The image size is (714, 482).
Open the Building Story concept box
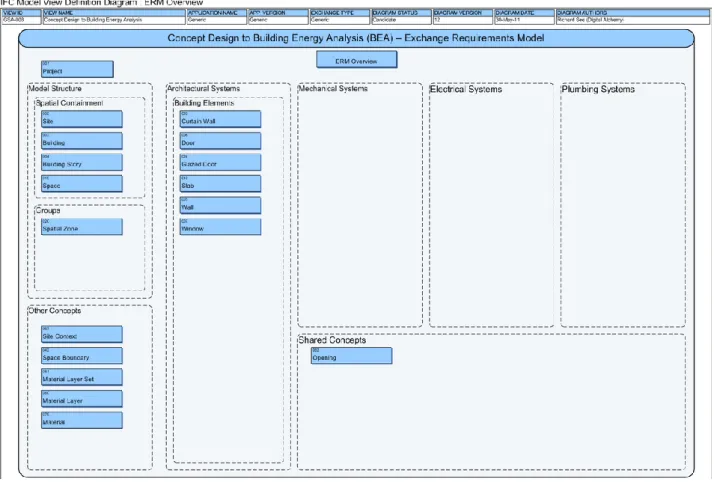pyautogui.click(x=82, y=162)
